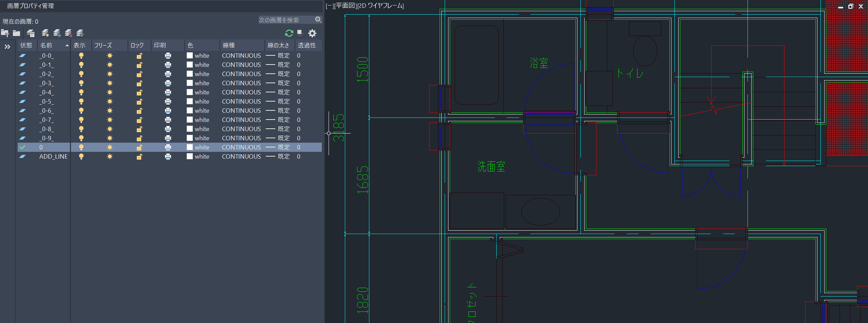Image resolution: width=868 pixels, height=323 pixels.
Task: Open color picker for layer _0-0_
Action: click(x=198, y=55)
